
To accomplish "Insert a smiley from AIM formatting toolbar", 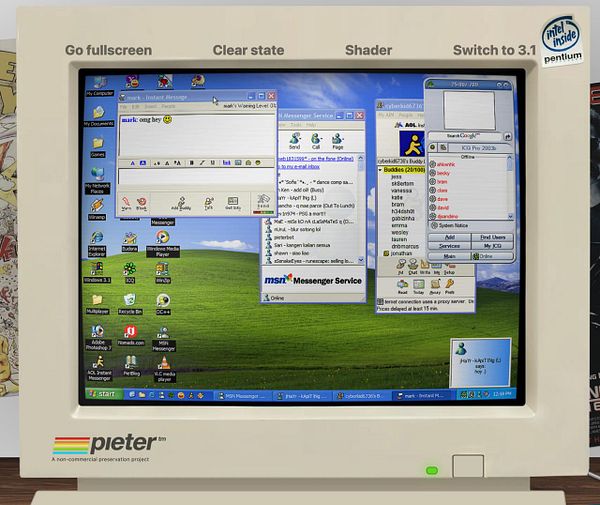I will (258, 163).
